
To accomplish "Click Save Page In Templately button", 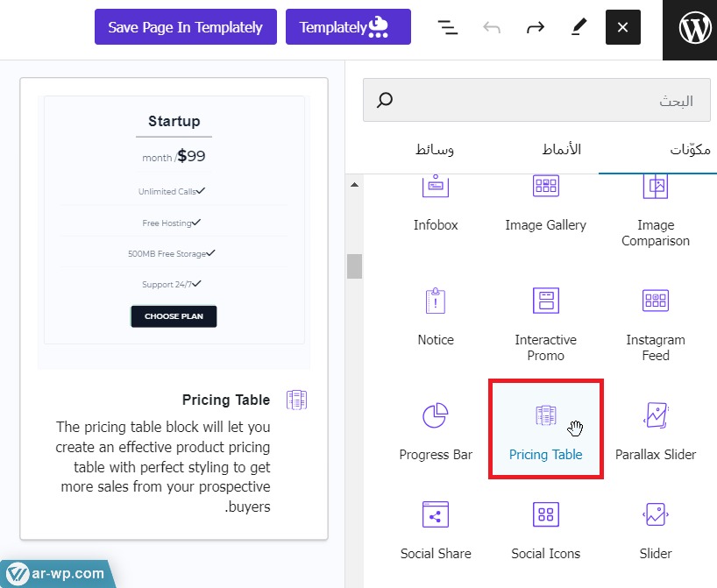I will pos(185,27).
